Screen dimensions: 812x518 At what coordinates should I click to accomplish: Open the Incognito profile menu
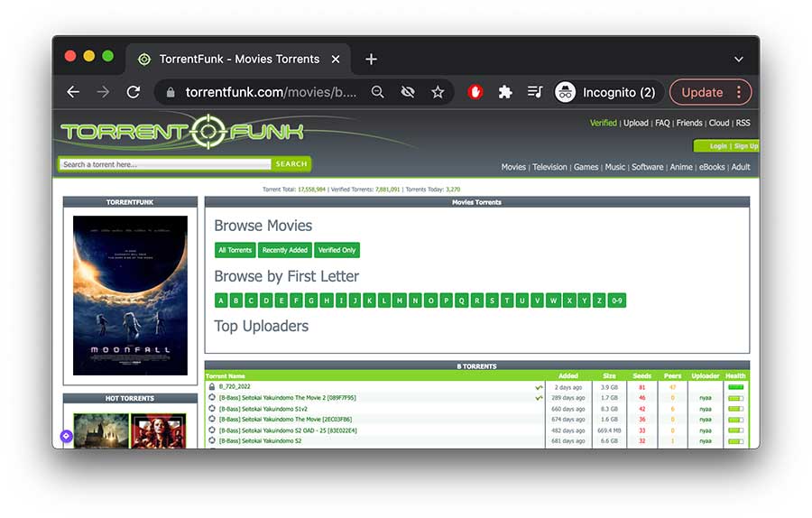pyautogui.click(x=608, y=92)
